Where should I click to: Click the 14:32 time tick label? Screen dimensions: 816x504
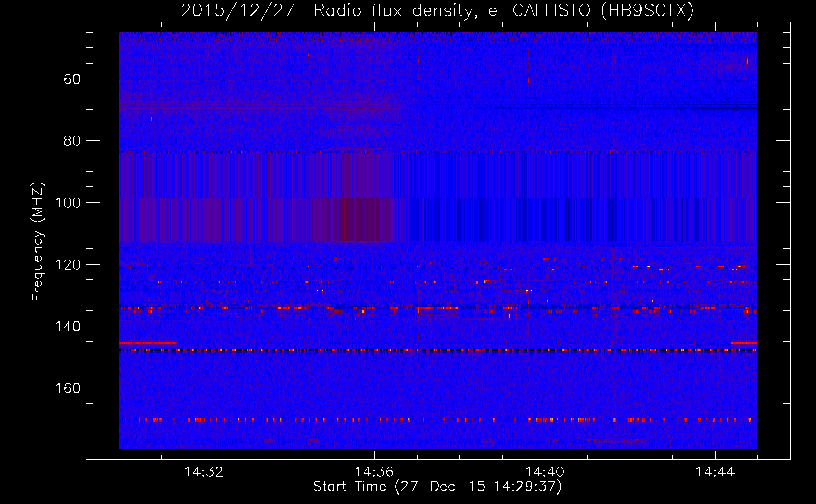[204, 472]
